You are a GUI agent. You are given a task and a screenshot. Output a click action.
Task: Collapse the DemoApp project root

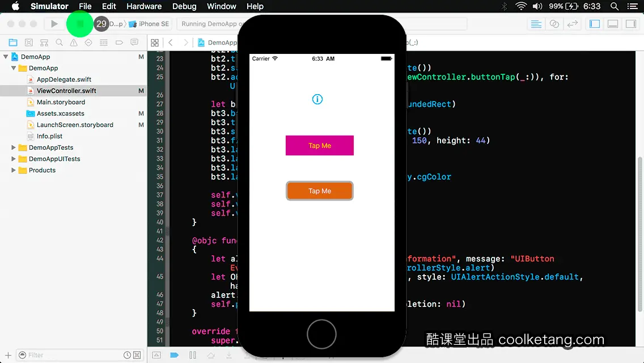coord(6,57)
